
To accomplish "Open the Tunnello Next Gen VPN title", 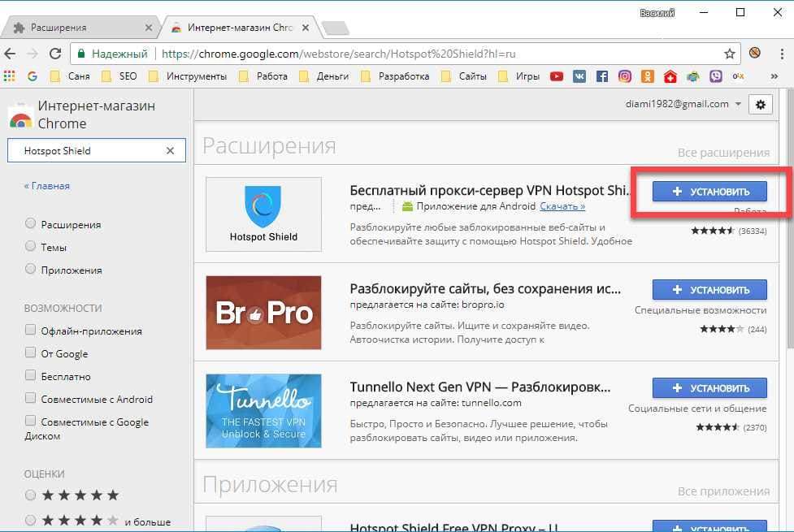I will point(480,387).
